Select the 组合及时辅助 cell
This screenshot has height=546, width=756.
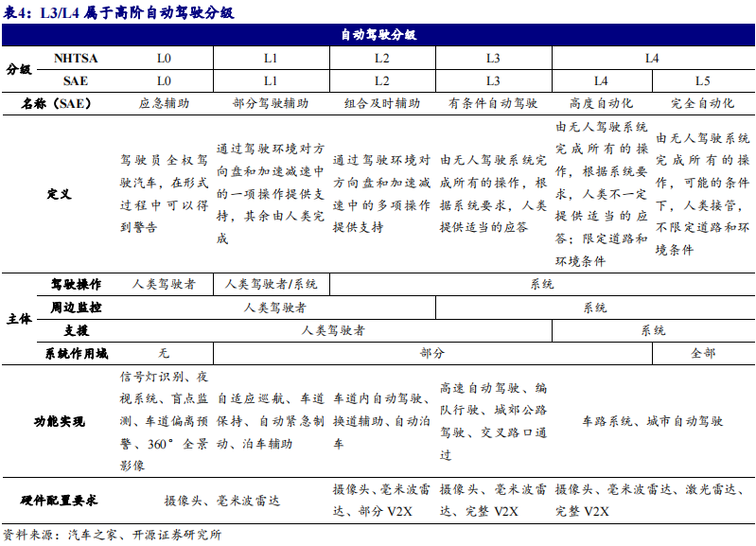pos(381,103)
